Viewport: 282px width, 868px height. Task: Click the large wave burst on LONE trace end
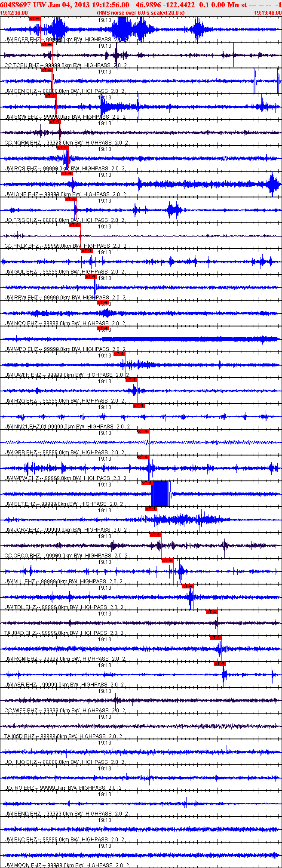[x=273, y=184]
